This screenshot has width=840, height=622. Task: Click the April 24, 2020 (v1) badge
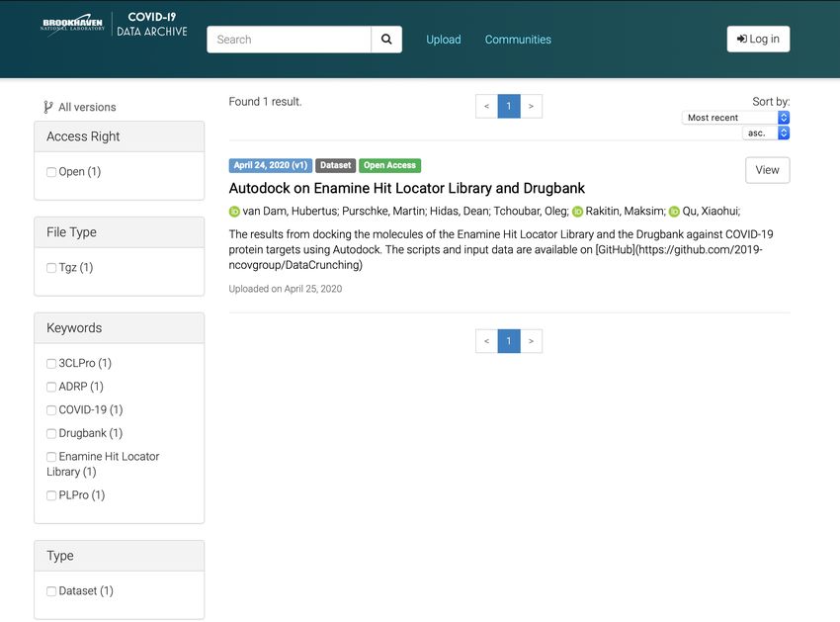pos(271,165)
